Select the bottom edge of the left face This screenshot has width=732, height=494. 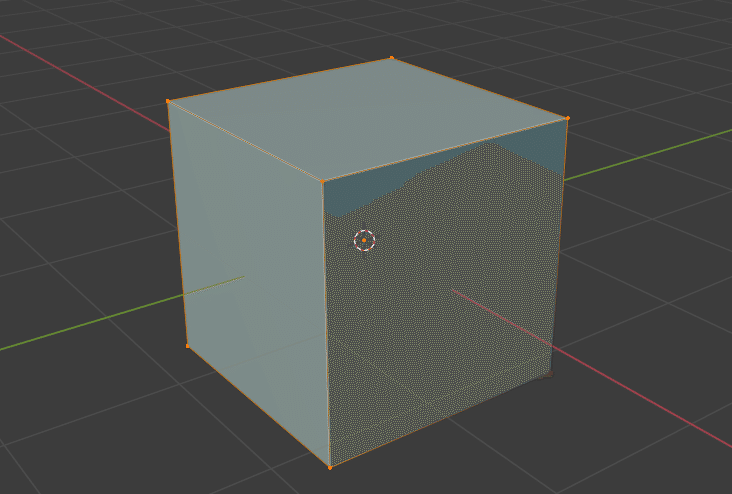point(259,406)
